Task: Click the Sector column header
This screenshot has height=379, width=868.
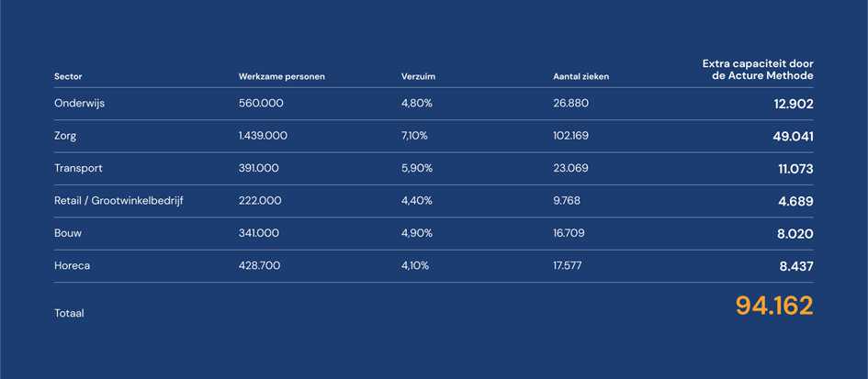Action: (x=68, y=76)
